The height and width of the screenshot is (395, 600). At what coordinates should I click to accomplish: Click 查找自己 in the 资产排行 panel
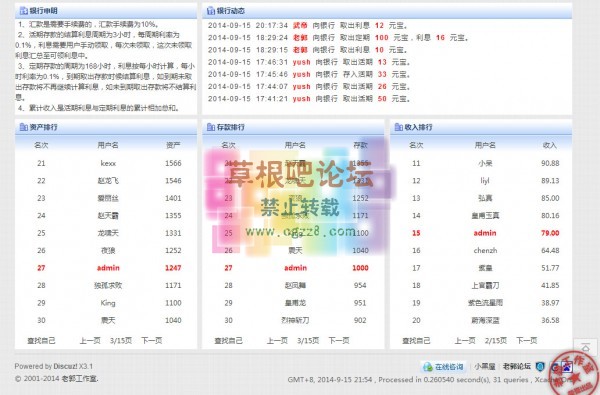[41, 340]
